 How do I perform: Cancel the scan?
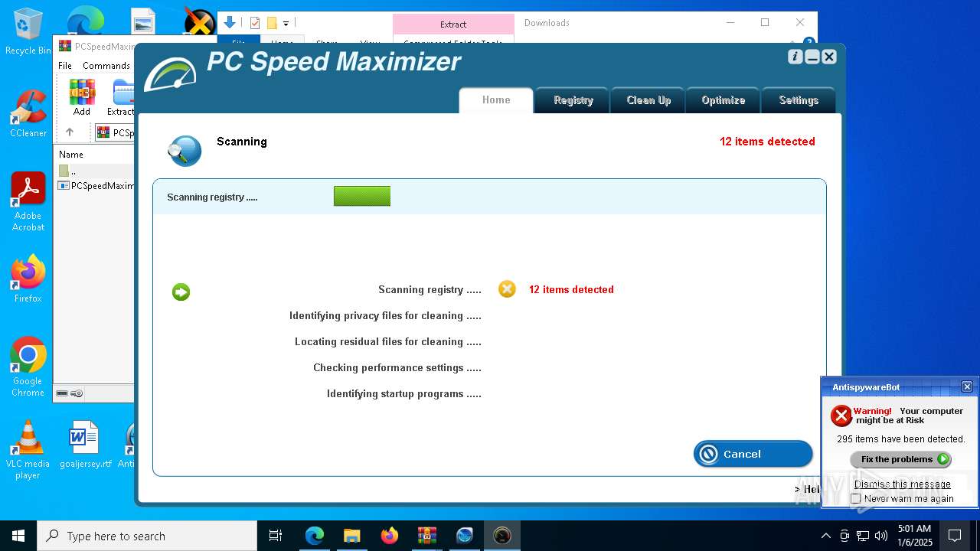(x=753, y=454)
